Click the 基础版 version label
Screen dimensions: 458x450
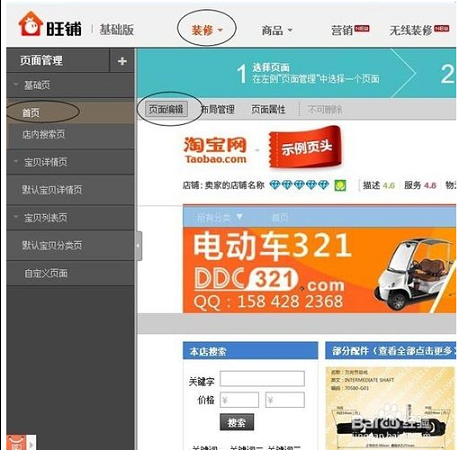pos(117,30)
